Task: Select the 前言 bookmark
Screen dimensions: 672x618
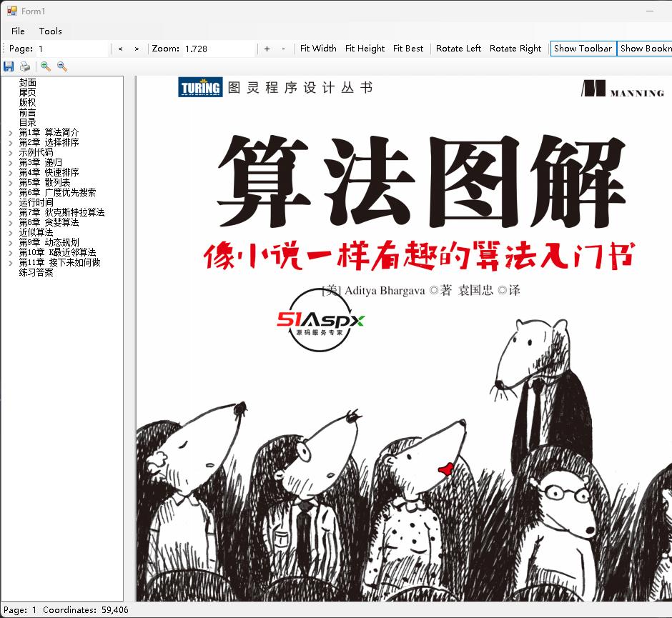Action: pos(27,112)
